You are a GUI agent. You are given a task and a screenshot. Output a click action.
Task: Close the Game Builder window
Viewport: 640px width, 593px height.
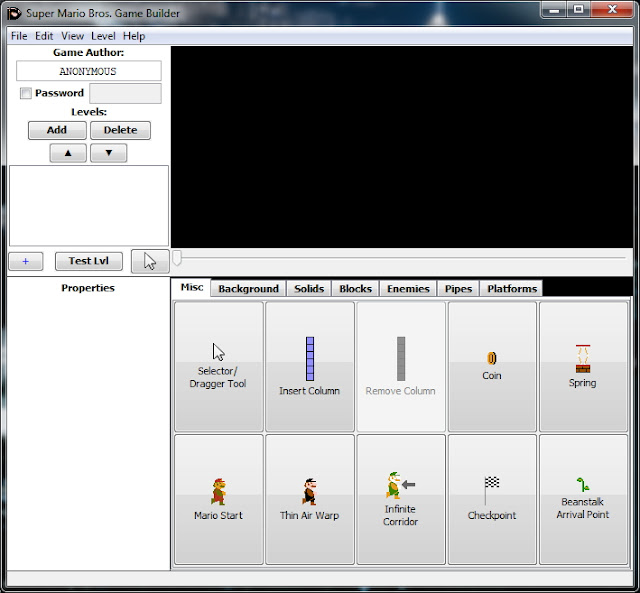click(x=612, y=10)
